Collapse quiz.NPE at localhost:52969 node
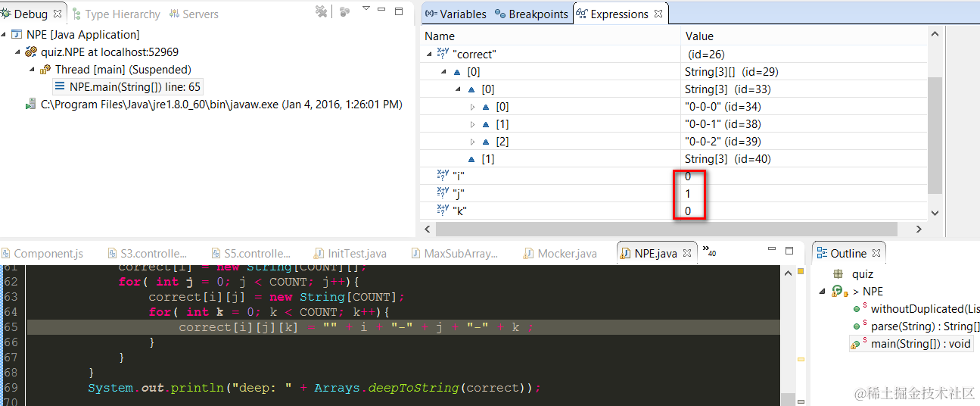 pos(18,52)
